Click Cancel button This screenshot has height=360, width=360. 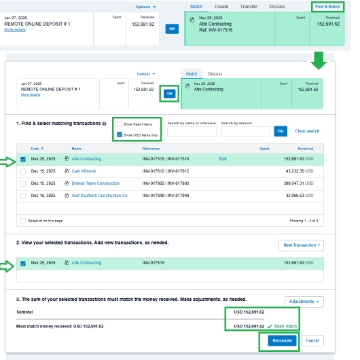pos(312,341)
